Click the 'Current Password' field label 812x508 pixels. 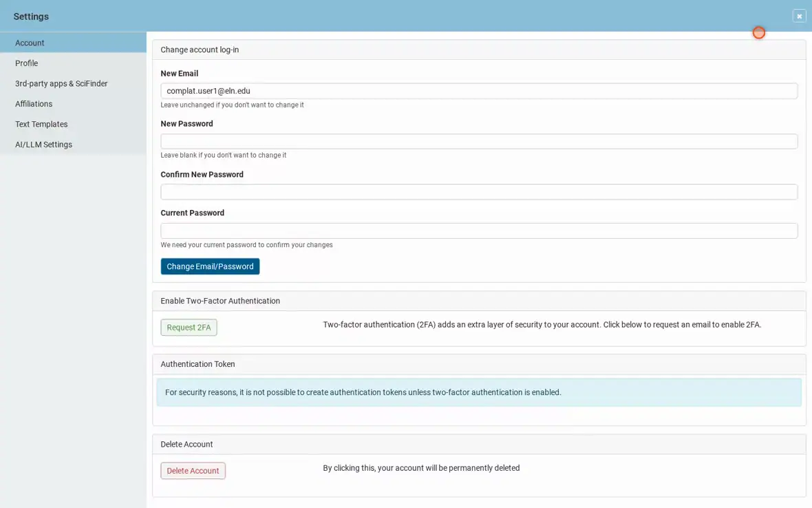[192, 213]
